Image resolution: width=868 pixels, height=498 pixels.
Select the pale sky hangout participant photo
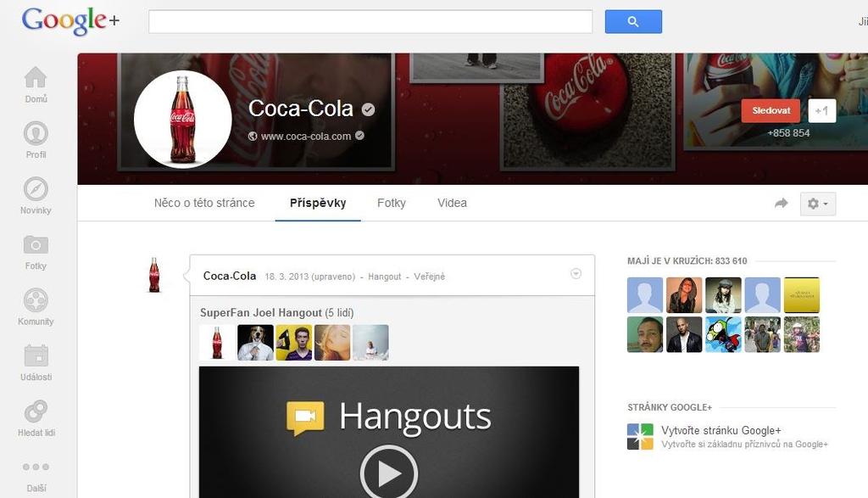371,343
